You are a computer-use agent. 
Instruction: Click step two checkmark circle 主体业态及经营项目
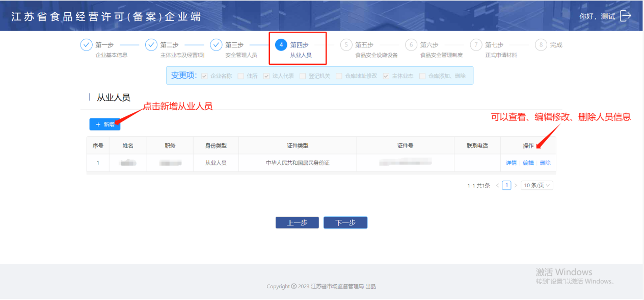click(x=151, y=45)
